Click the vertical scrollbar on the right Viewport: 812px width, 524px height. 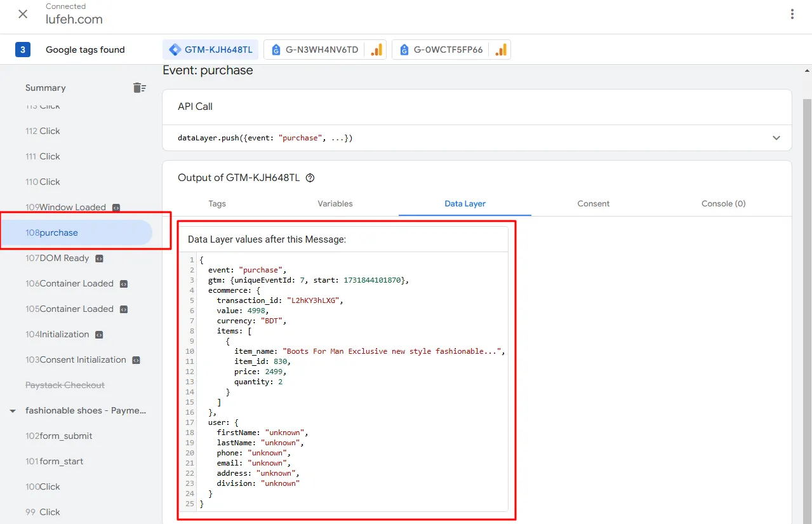[x=807, y=292]
